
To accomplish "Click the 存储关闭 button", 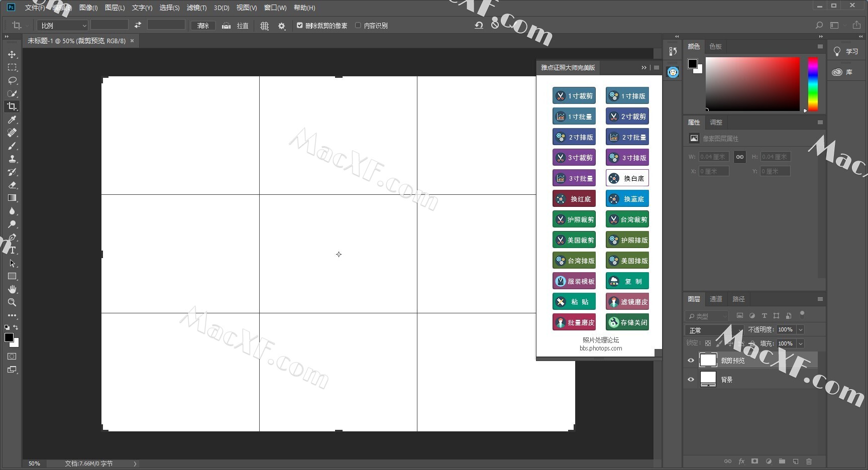I will [x=627, y=322].
